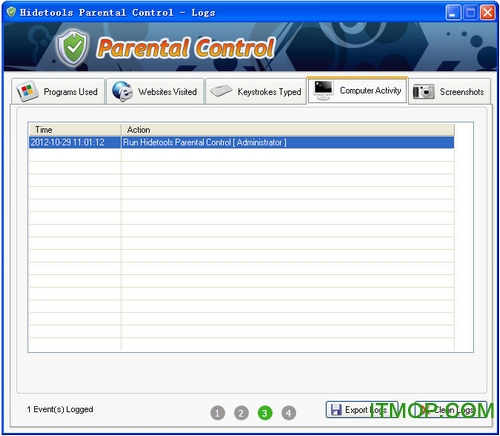Go to page 1 circle
Screen dimensions: 500x436
(x=217, y=413)
